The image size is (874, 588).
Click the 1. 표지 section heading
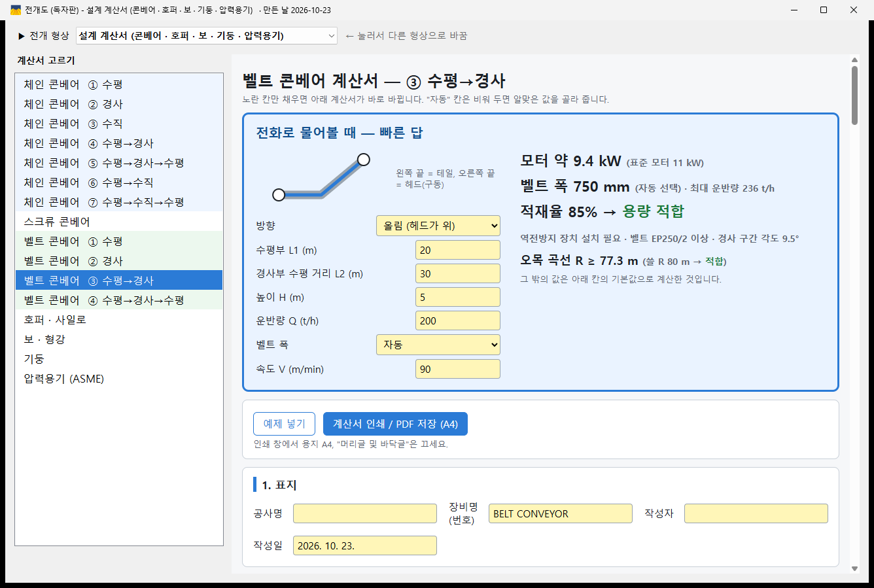279,485
